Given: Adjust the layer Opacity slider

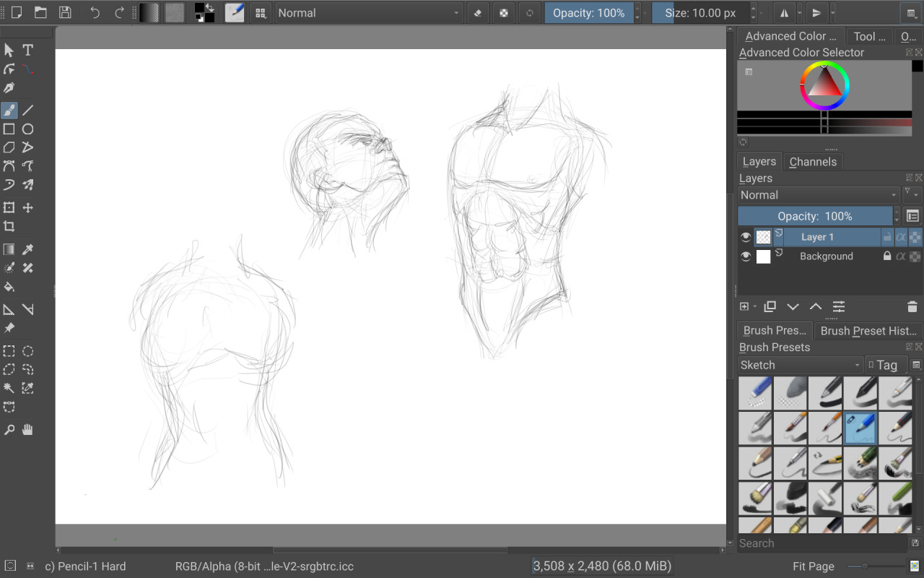Looking at the screenshot, I should click(x=814, y=216).
